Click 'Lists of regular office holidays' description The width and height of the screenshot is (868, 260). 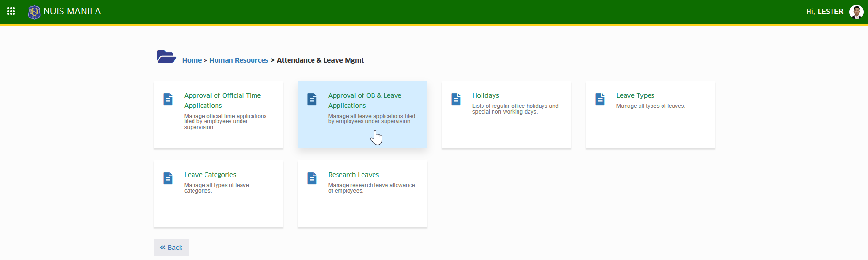(x=515, y=109)
